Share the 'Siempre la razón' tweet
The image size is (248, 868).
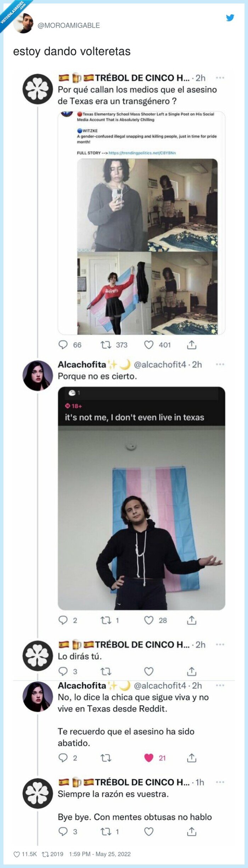click(192, 831)
